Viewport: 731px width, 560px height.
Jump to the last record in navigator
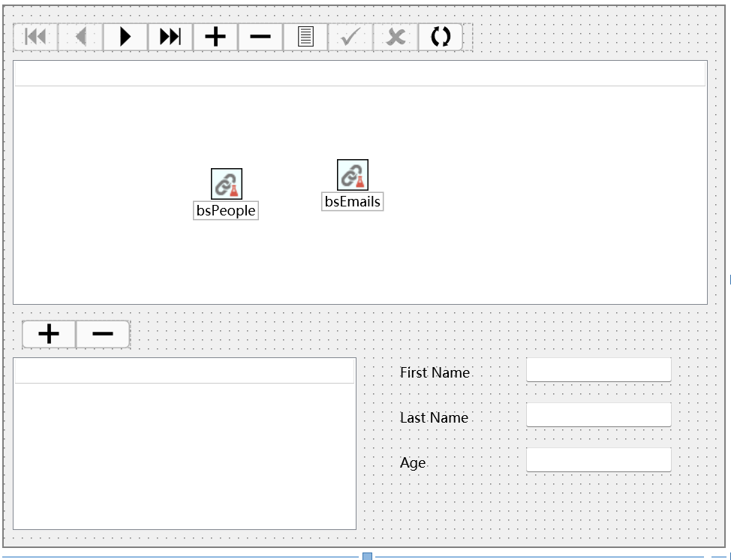[x=170, y=36]
